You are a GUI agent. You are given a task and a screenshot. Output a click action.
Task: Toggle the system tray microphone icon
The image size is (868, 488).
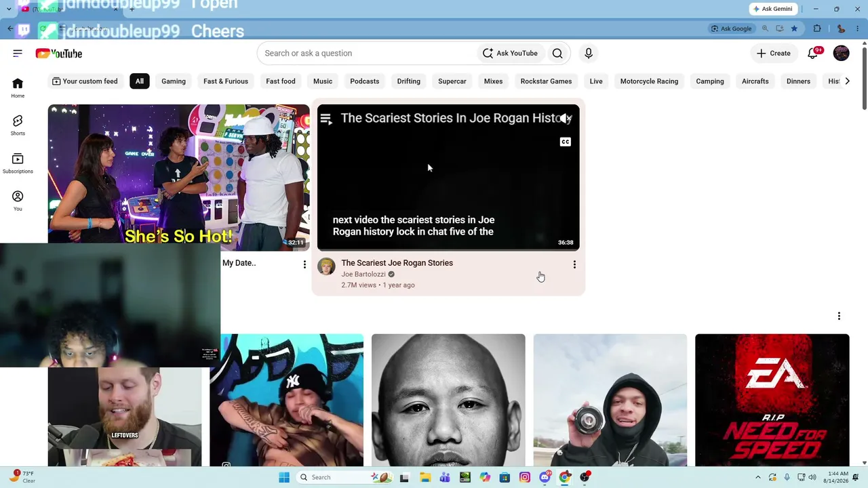[x=787, y=477]
